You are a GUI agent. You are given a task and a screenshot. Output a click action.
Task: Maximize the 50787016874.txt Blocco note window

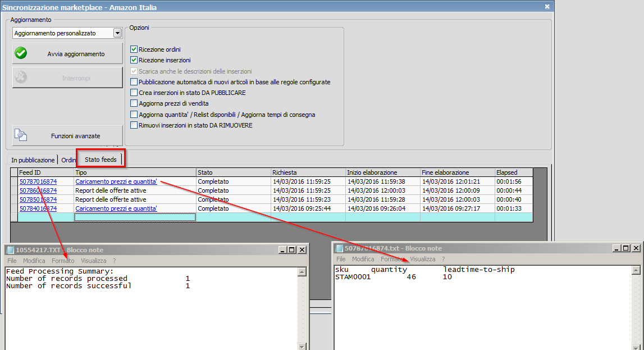click(625, 248)
